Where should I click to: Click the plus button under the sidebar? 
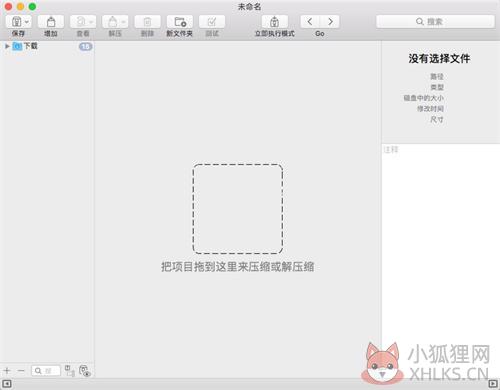coord(7,371)
